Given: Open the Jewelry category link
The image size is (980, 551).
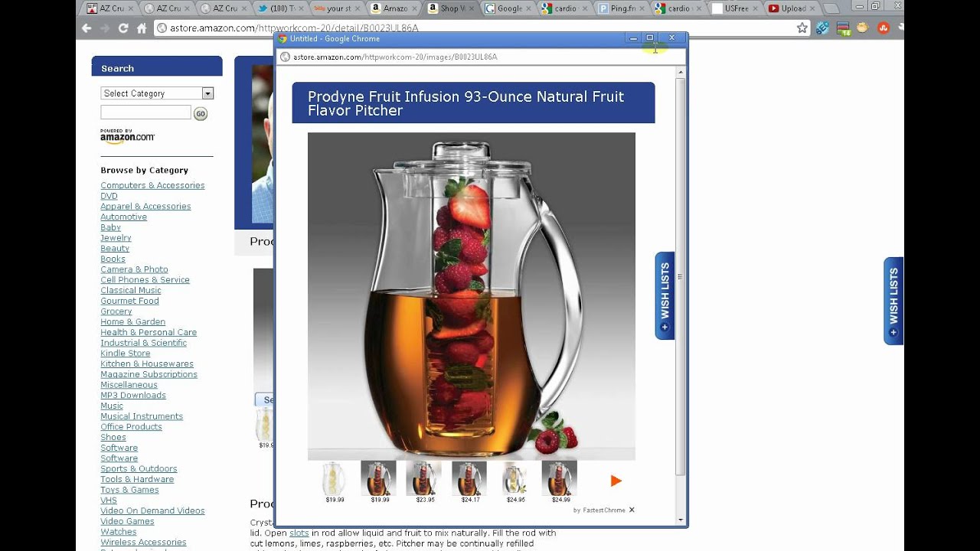Looking at the screenshot, I should click(116, 238).
